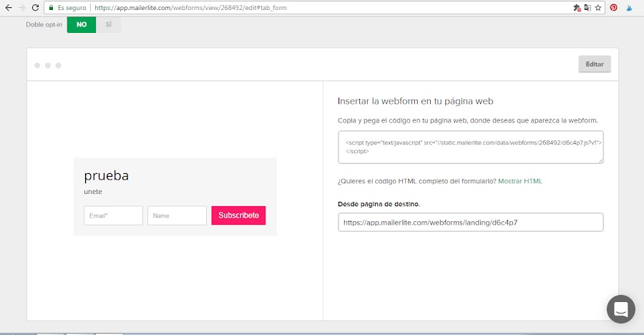Focus the Email field in the form preview

(x=113, y=215)
